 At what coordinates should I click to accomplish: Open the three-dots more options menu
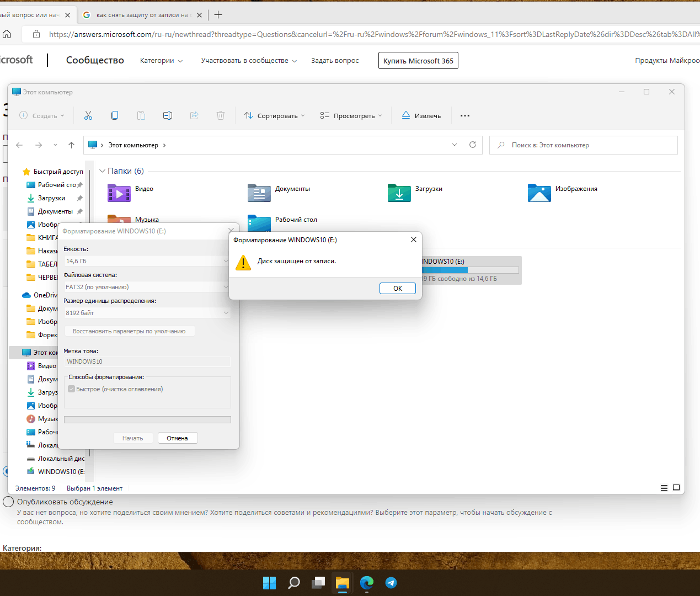(465, 116)
